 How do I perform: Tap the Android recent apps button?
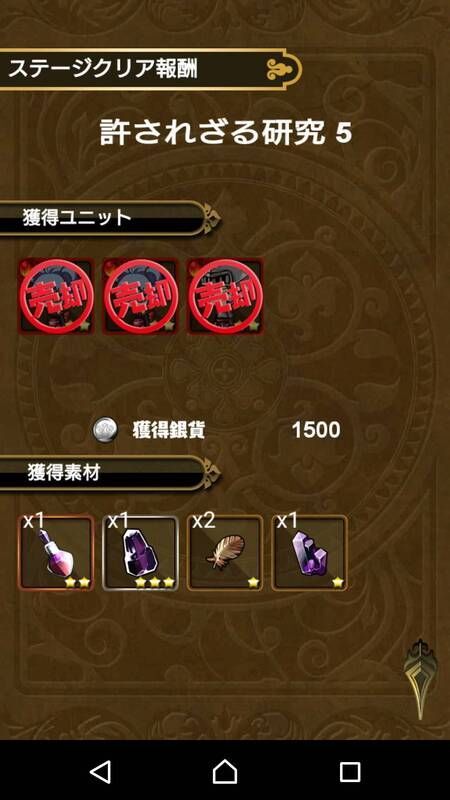(350, 772)
